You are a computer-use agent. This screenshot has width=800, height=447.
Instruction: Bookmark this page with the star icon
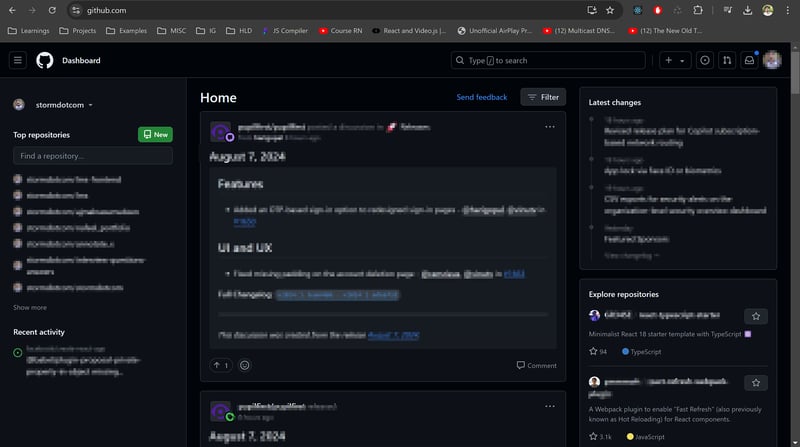click(x=610, y=10)
